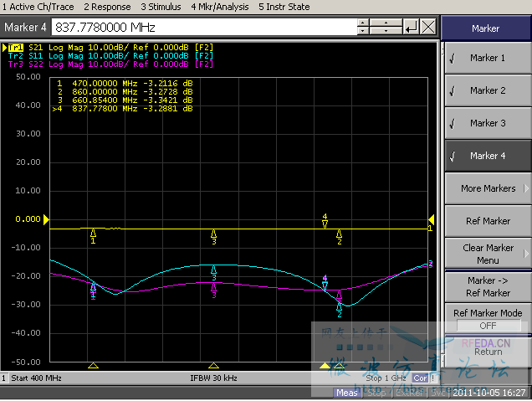Image resolution: width=532 pixels, height=401 pixels.
Task: Open the Instr State menu
Action: [x=284, y=7]
